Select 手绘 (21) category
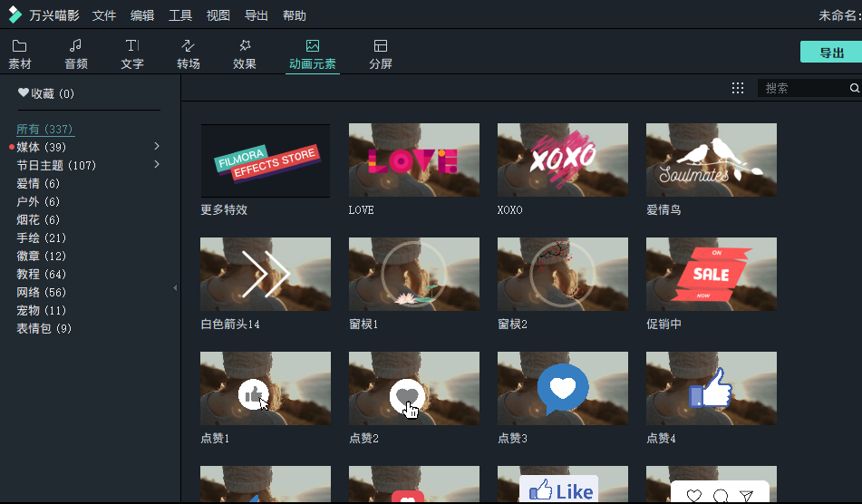This screenshot has width=862, height=504. click(41, 238)
